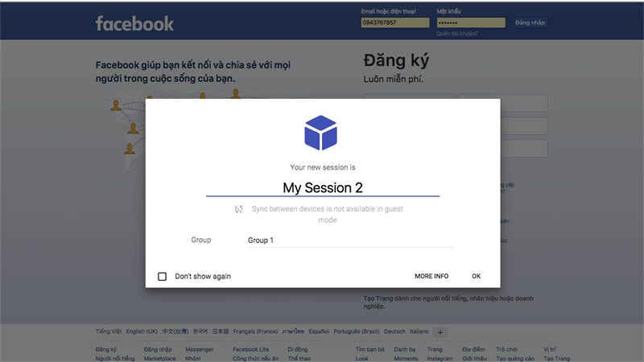Open the Facebook Lite footer link

click(x=250, y=349)
